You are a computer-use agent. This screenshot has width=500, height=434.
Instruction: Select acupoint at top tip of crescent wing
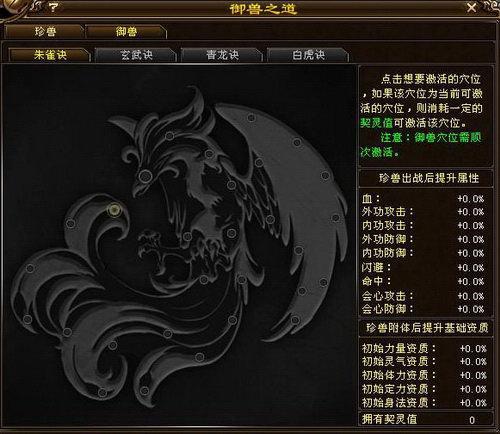(x=251, y=117)
